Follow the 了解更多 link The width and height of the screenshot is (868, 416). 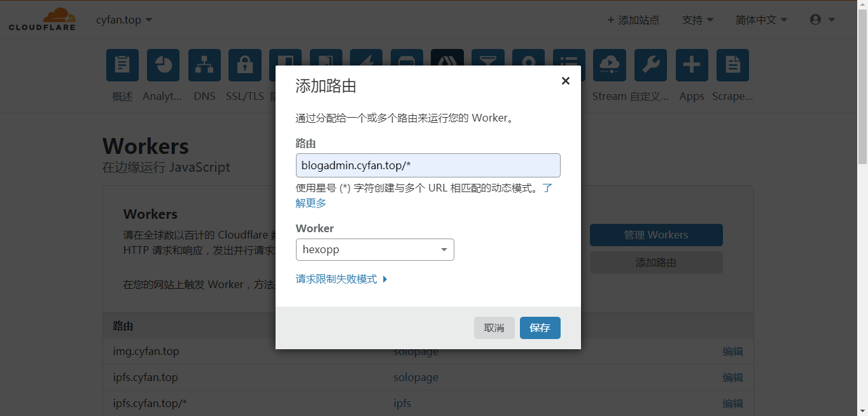point(311,203)
